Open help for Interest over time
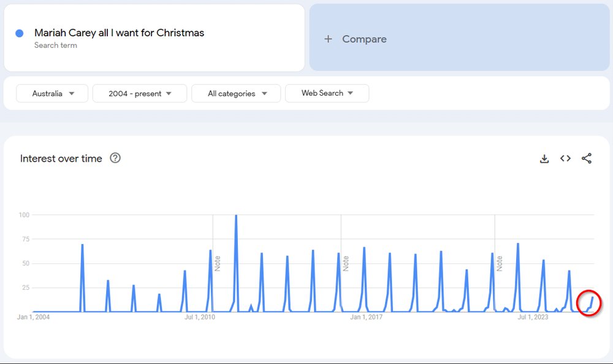The image size is (613, 364). point(115,158)
